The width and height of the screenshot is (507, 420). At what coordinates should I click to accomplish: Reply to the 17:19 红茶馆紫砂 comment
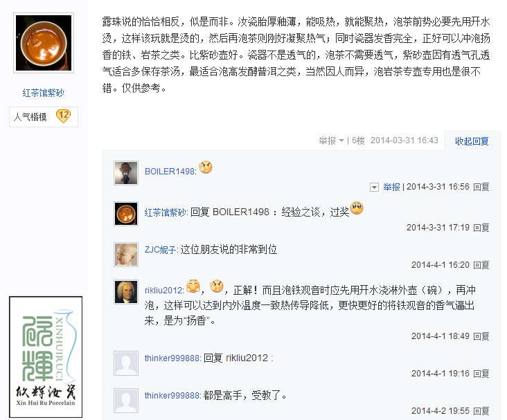pos(481,228)
